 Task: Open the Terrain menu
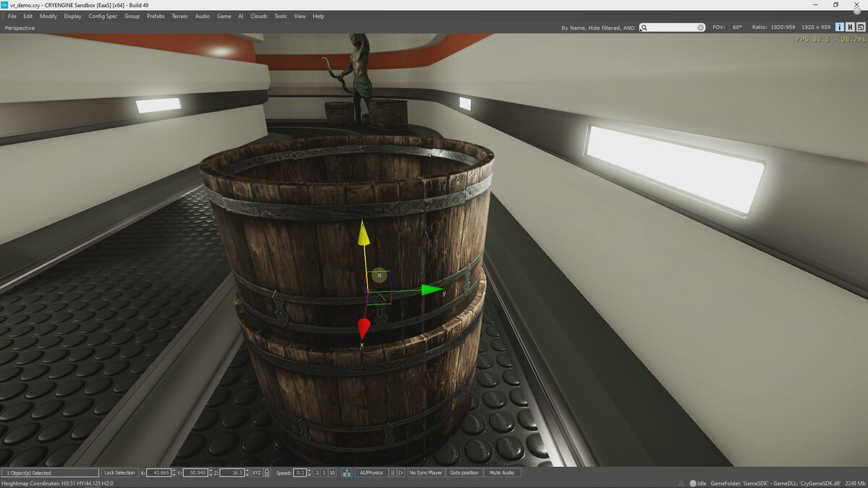pyautogui.click(x=179, y=16)
